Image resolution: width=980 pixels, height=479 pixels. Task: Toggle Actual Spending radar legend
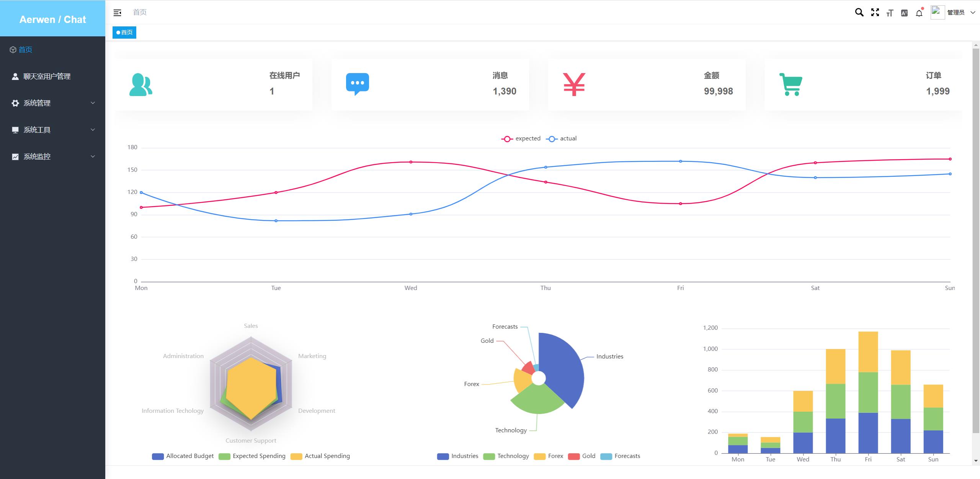320,456
